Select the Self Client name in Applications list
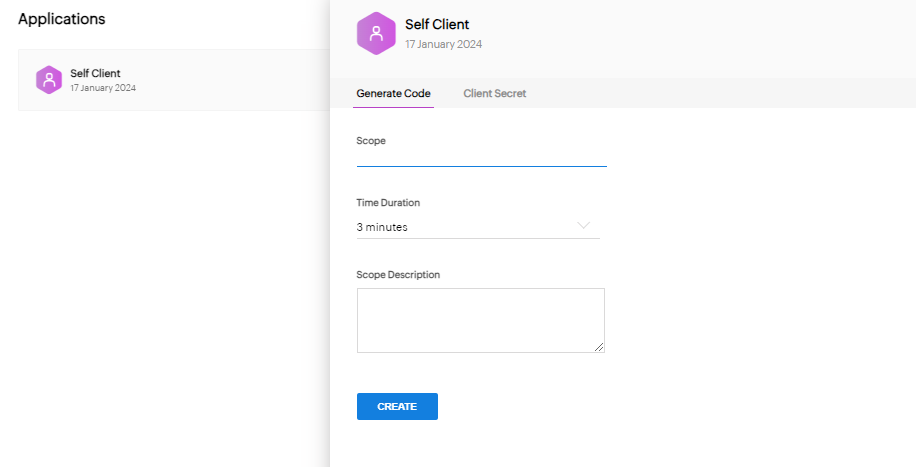 click(95, 73)
